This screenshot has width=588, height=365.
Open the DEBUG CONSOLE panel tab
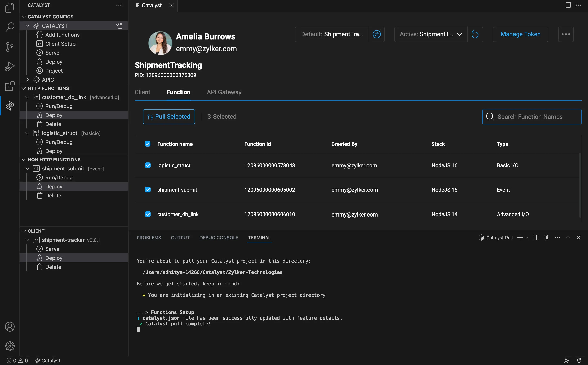(x=219, y=238)
